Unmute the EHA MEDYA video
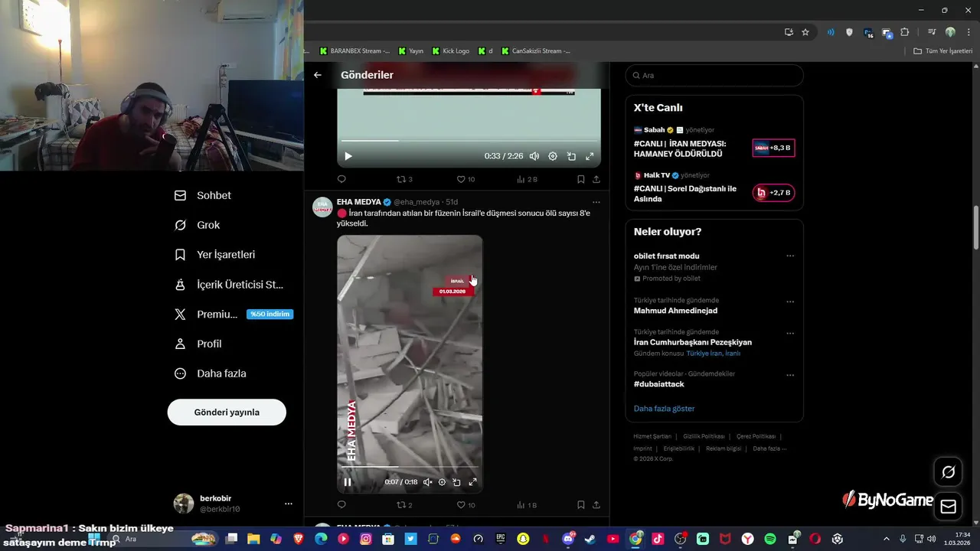980x551 pixels. click(x=428, y=482)
